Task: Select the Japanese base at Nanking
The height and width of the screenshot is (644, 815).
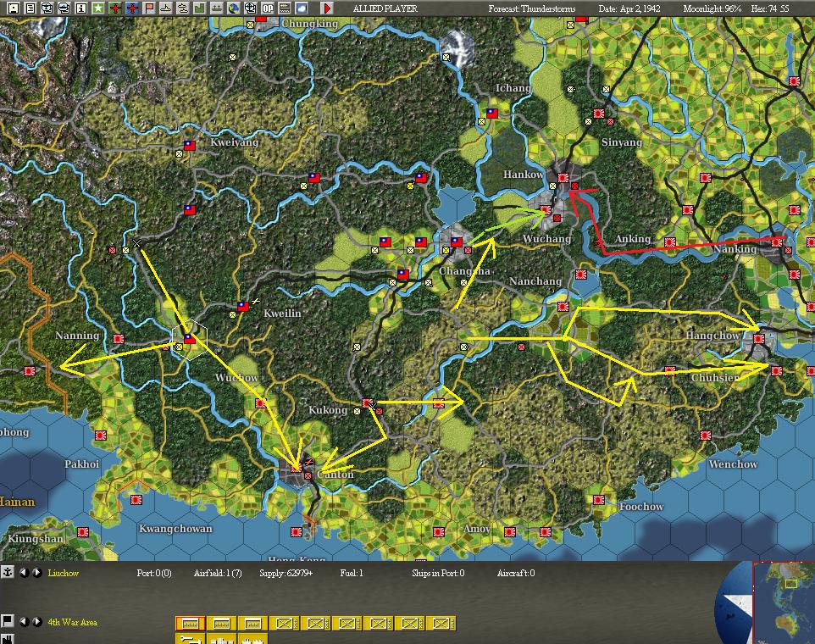Action: (x=777, y=241)
